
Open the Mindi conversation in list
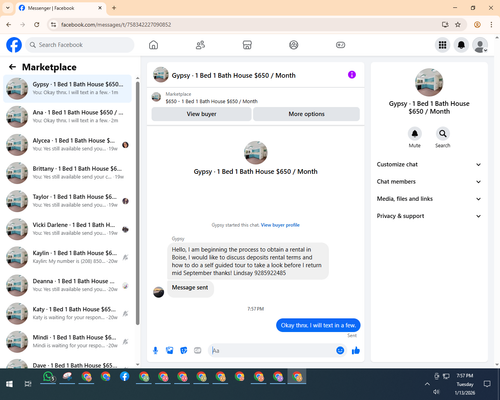[x=67, y=341]
